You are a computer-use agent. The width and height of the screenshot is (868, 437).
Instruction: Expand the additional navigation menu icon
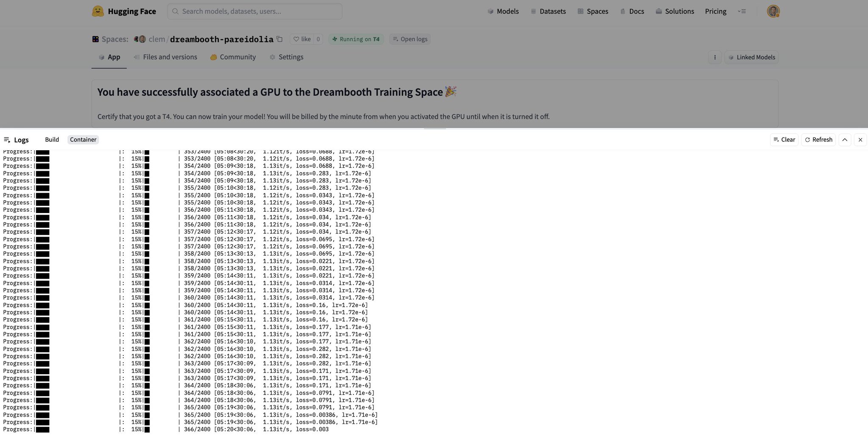[742, 11]
